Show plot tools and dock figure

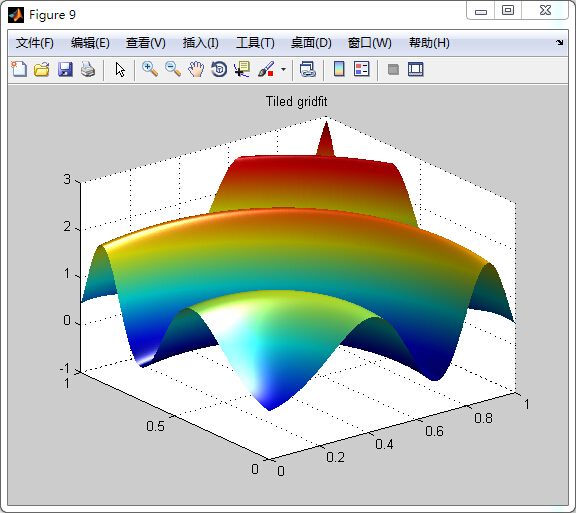click(416, 69)
